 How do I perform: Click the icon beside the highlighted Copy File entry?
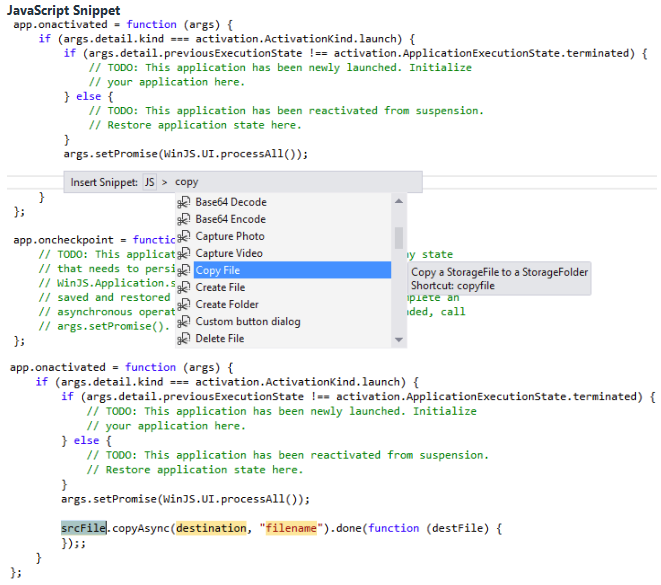click(184, 270)
